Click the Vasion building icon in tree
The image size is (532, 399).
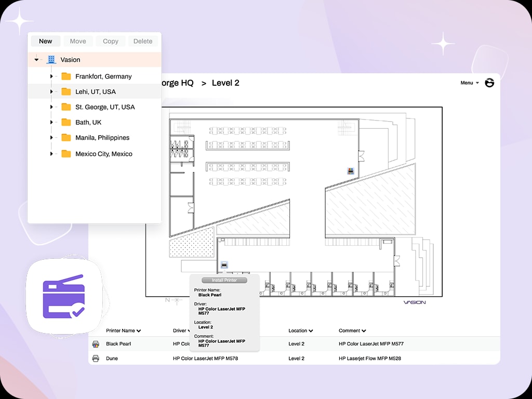coord(51,60)
